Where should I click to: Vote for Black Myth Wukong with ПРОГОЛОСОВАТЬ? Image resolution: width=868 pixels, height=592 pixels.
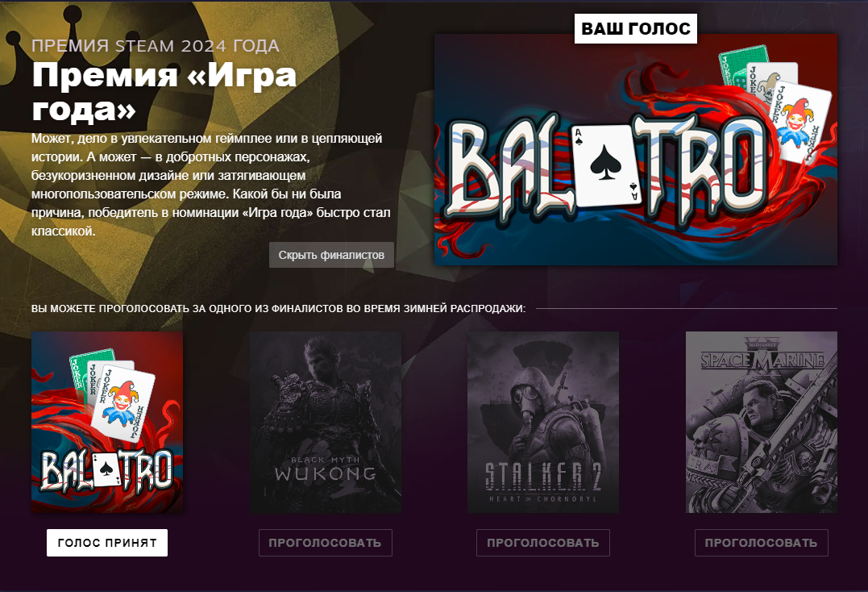pyautogui.click(x=325, y=543)
